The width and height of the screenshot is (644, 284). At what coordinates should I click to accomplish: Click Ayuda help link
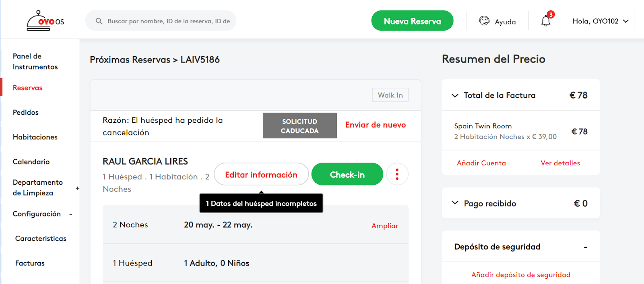(x=505, y=22)
